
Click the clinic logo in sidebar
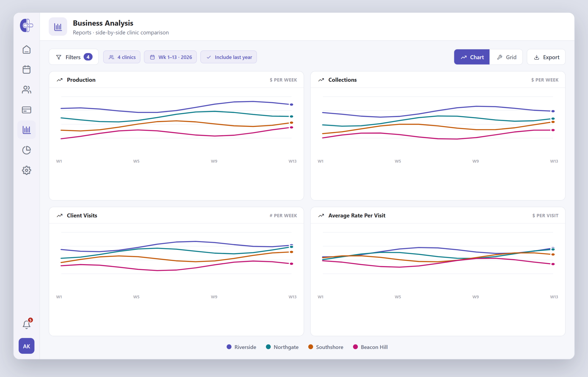pyautogui.click(x=26, y=25)
